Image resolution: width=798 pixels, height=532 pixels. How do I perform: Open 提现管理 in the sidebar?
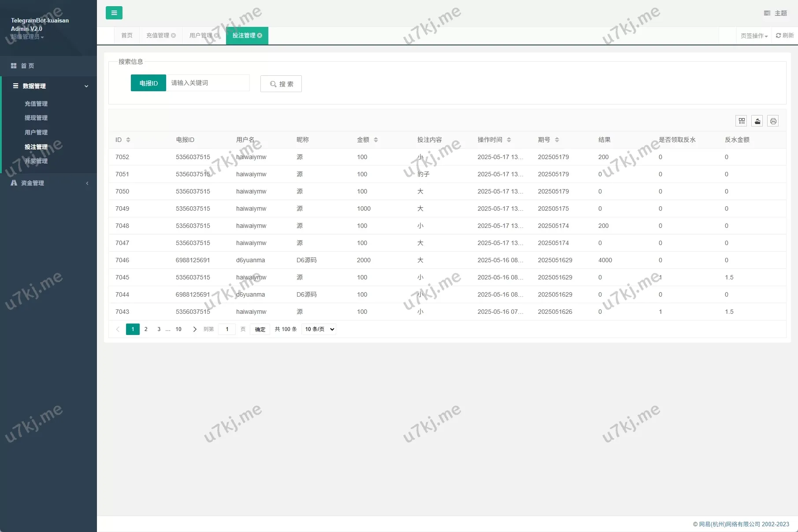(36, 118)
